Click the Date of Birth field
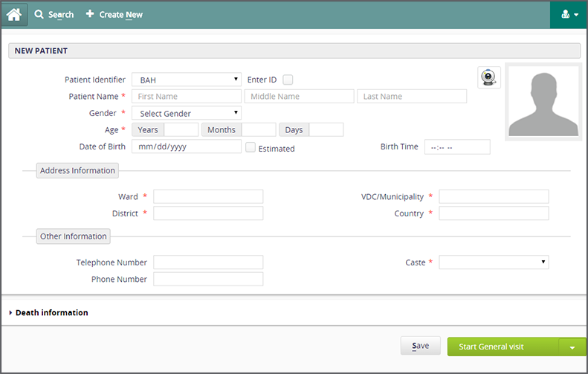This screenshot has width=588, height=374. [x=187, y=146]
